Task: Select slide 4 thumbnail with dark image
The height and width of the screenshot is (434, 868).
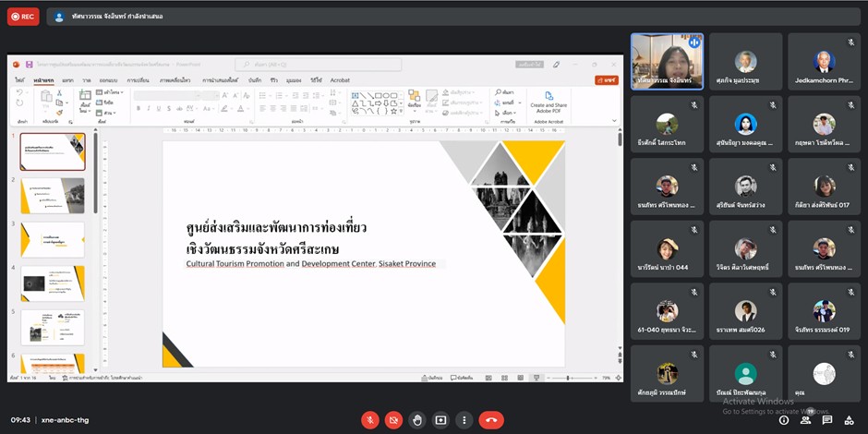Action: click(x=53, y=283)
